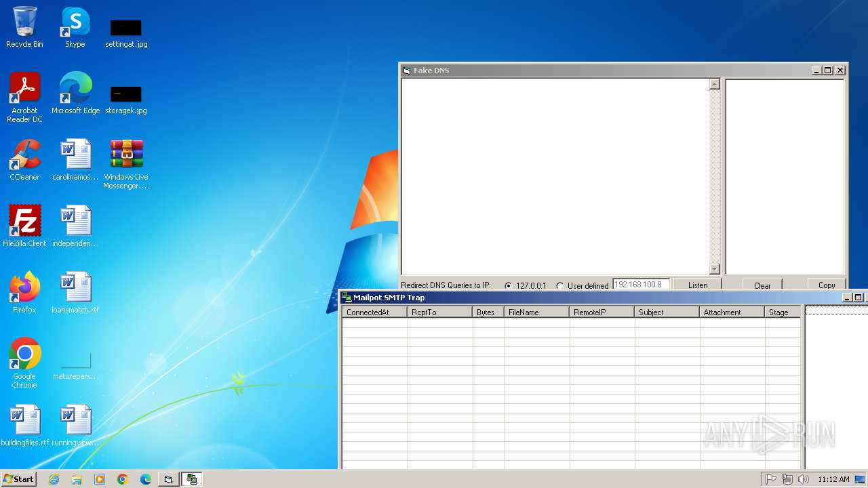Screen dimensions: 868x488
Task: Sort by RcptTo column header
Action: pyautogui.click(x=440, y=312)
